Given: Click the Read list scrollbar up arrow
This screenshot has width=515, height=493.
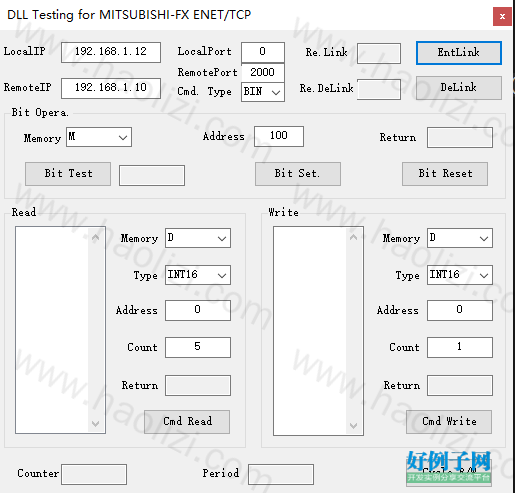Looking at the screenshot, I should coord(95,237).
